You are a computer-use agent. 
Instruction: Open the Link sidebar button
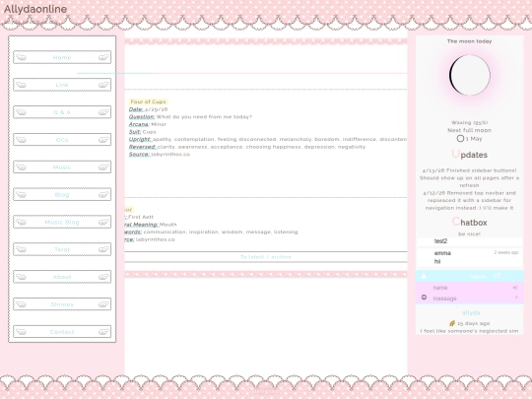62,85
